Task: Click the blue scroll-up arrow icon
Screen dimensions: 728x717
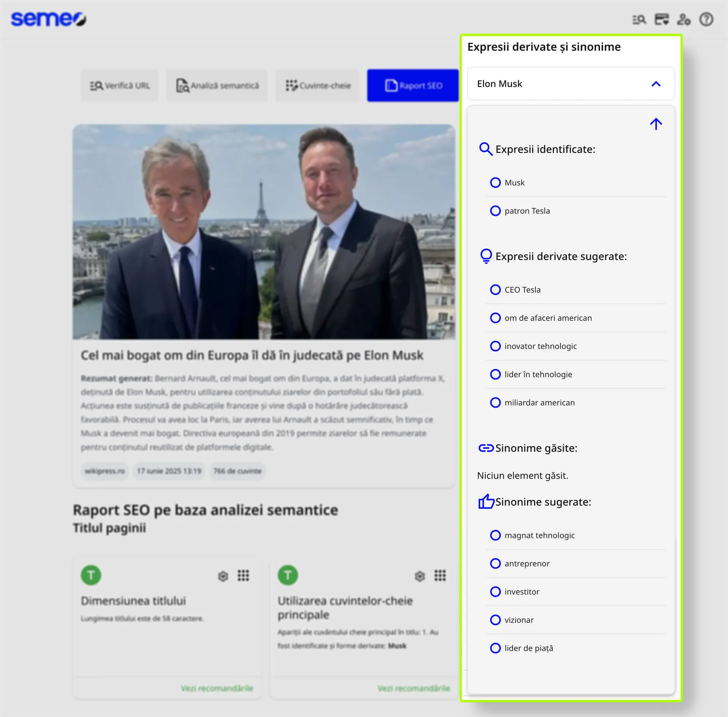Action: (656, 124)
